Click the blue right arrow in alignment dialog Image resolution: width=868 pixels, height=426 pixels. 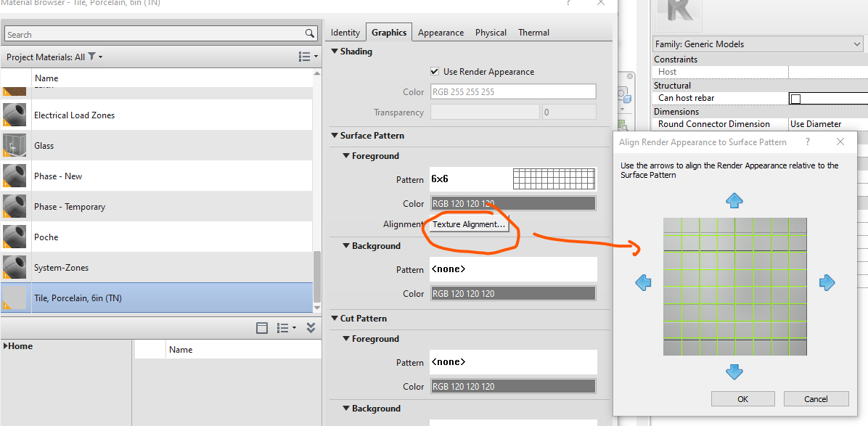click(x=827, y=283)
